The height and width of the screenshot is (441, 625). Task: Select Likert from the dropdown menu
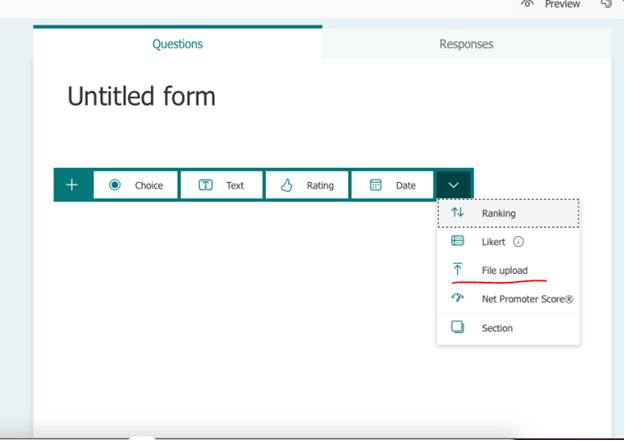coord(508,242)
